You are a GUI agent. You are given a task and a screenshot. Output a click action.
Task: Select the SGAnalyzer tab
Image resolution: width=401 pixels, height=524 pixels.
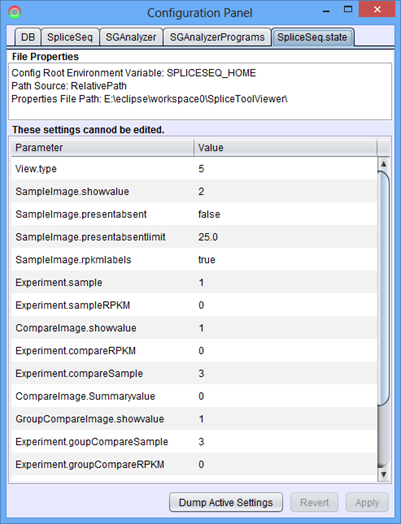tap(131, 37)
